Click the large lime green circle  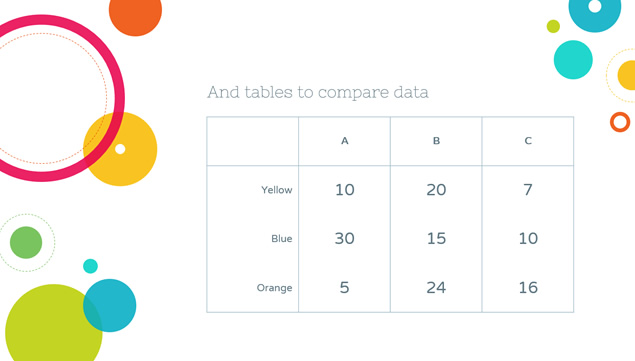pos(53,324)
